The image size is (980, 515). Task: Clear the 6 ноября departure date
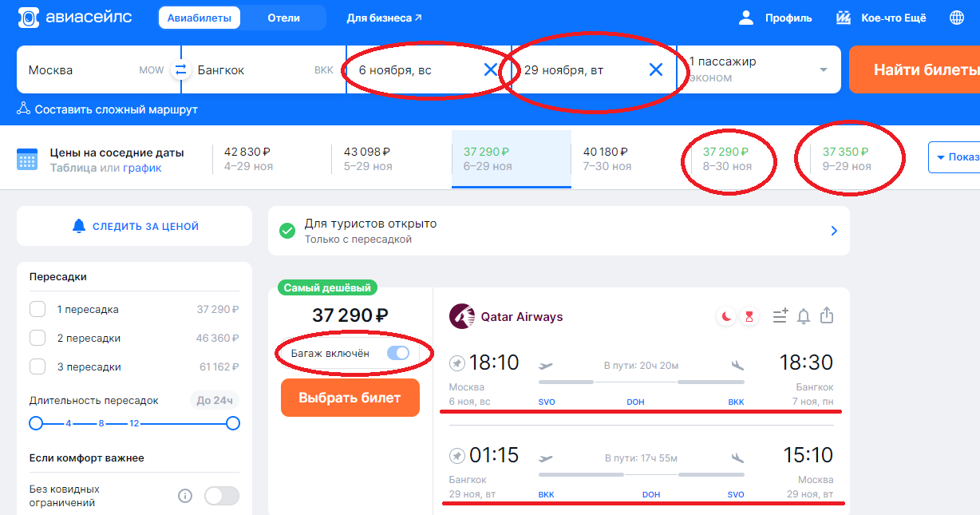[491, 69]
